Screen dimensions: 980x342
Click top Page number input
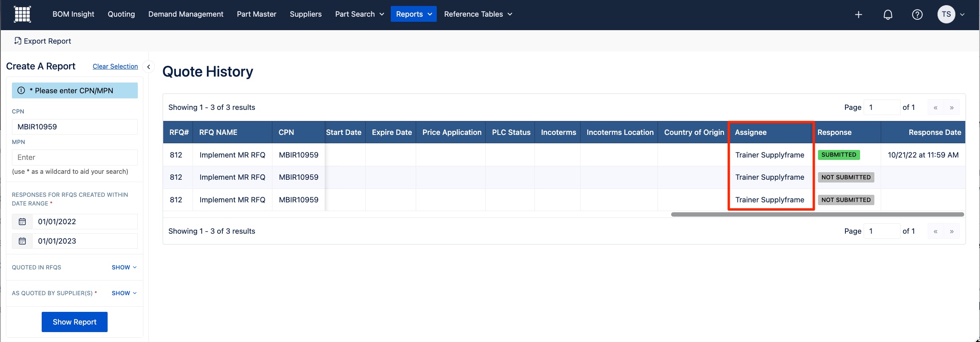(x=882, y=108)
